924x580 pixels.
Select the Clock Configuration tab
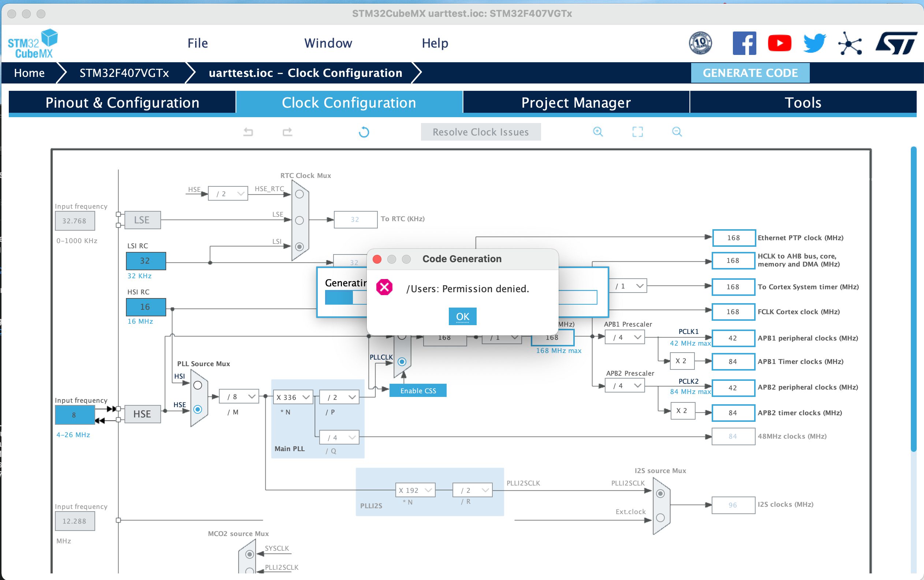(x=349, y=103)
